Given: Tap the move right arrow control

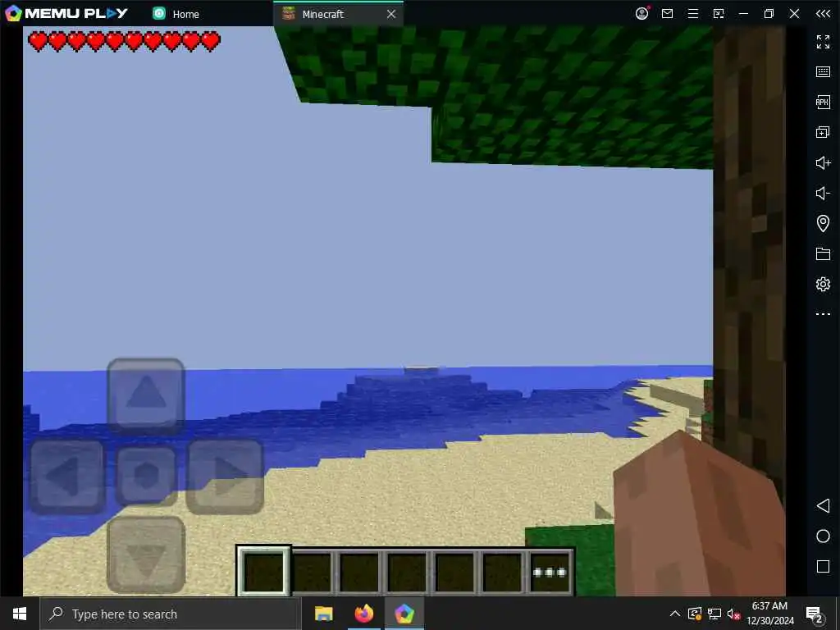Looking at the screenshot, I should (x=225, y=477).
